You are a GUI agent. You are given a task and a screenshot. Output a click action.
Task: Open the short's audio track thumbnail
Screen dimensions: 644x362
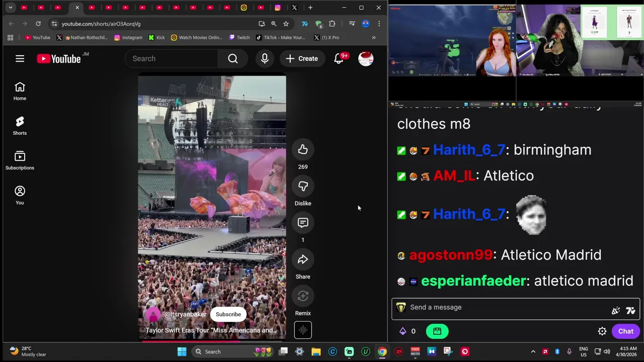(303, 330)
